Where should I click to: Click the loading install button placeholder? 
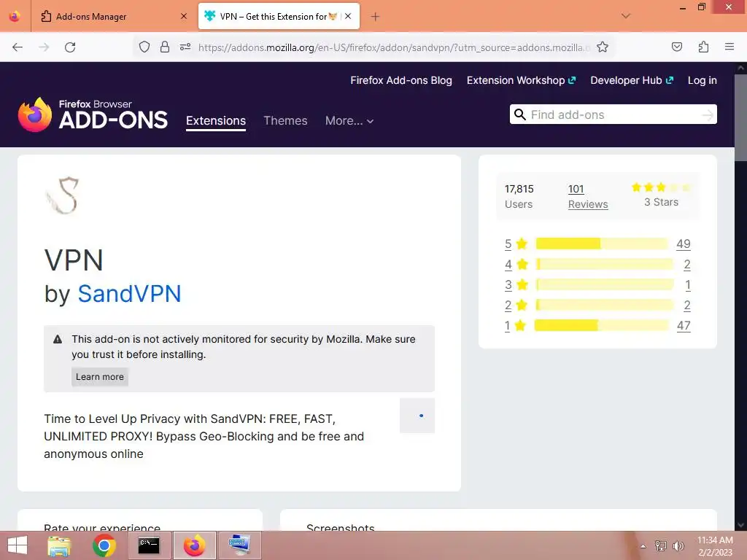[417, 416]
